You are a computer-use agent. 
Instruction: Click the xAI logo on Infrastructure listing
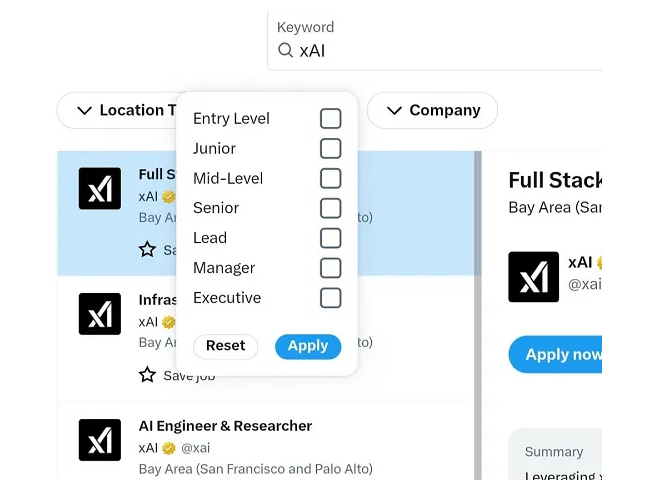(100, 314)
